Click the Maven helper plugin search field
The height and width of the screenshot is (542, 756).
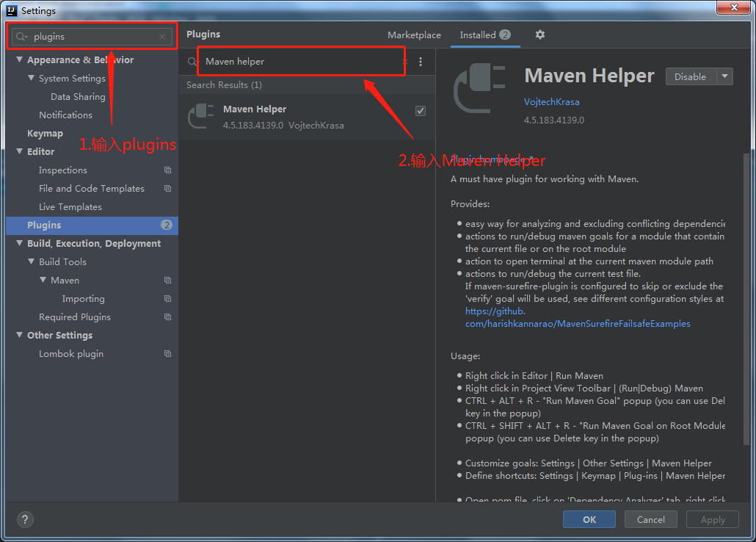click(x=301, y=61)
